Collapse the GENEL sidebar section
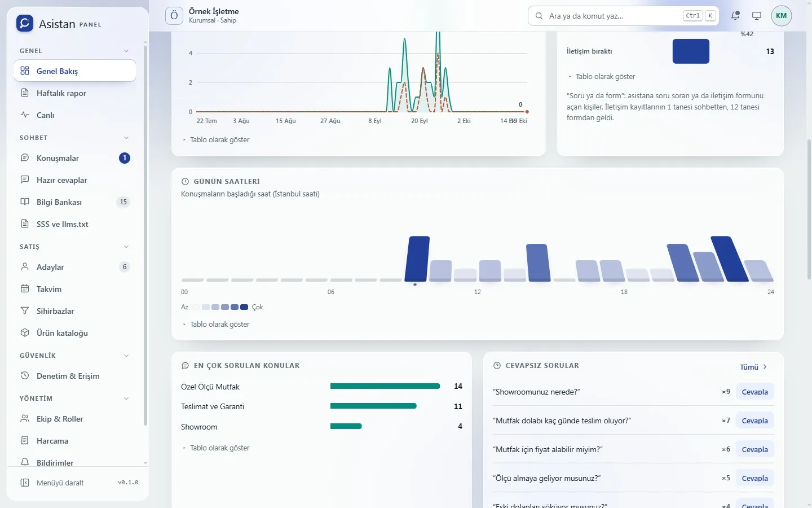The height and width of the screenshot is (508, 812). 126,51
